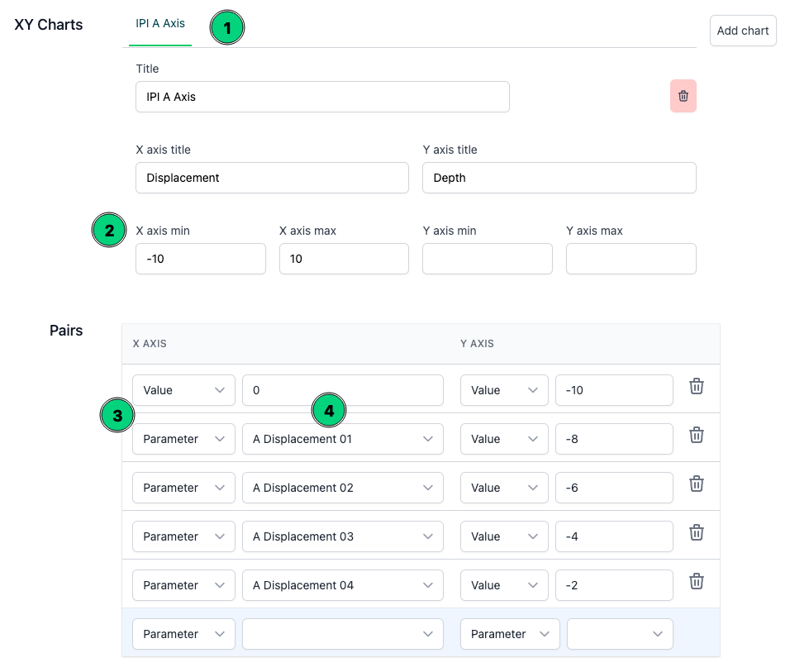
Task: Delete the A Displacement 02 pair row
Action: coord(696,484)
